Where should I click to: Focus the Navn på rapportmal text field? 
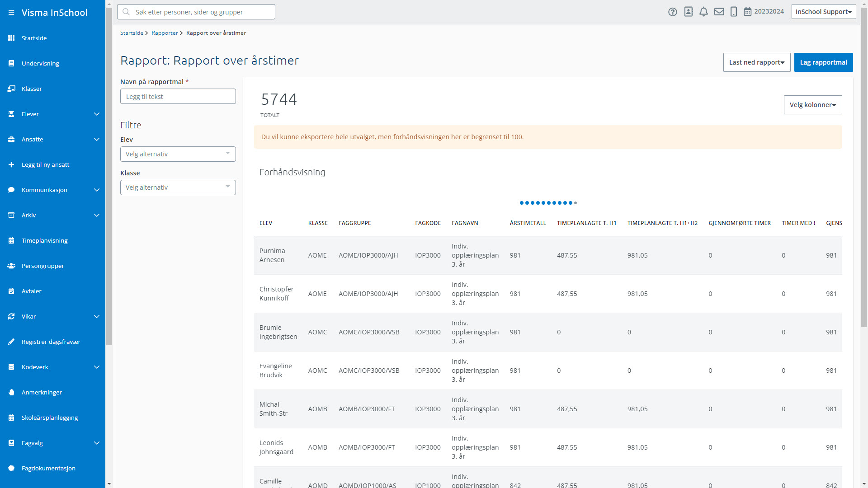pos(178,96)
